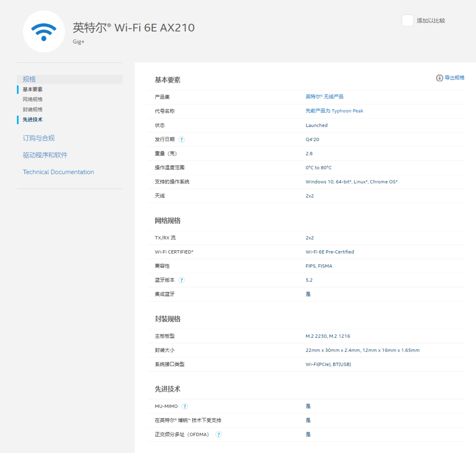Open help icon beside MU-MIMO
This screenshot has width=476, height=453.
coord(185,406)
